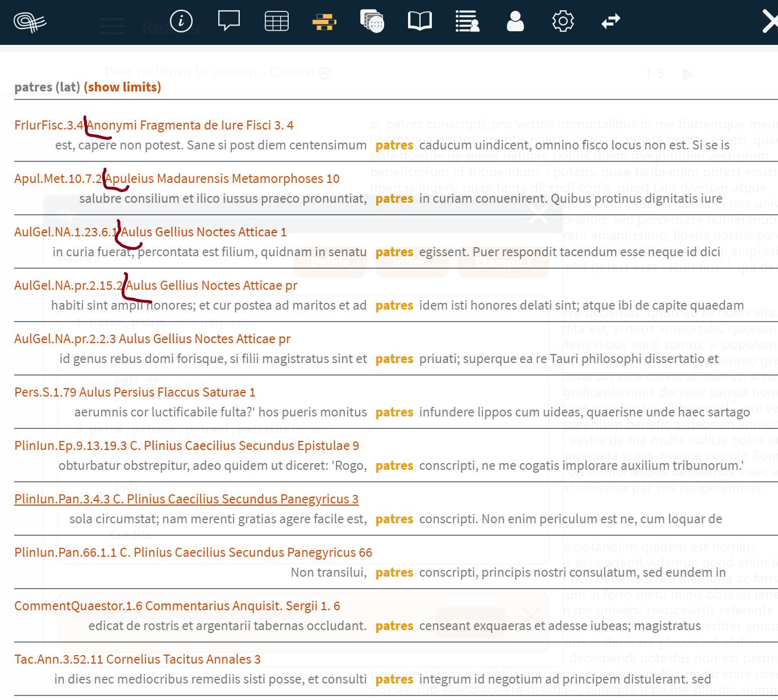This screenshot has width=778, height=700.
Task: Click the Alpheios logo
Action: click(30, 22)
